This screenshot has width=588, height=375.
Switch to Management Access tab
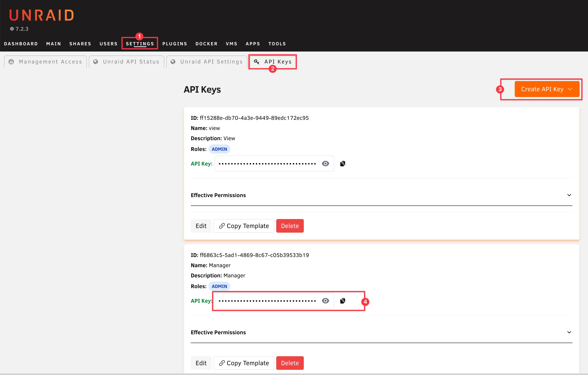[46, 62]
